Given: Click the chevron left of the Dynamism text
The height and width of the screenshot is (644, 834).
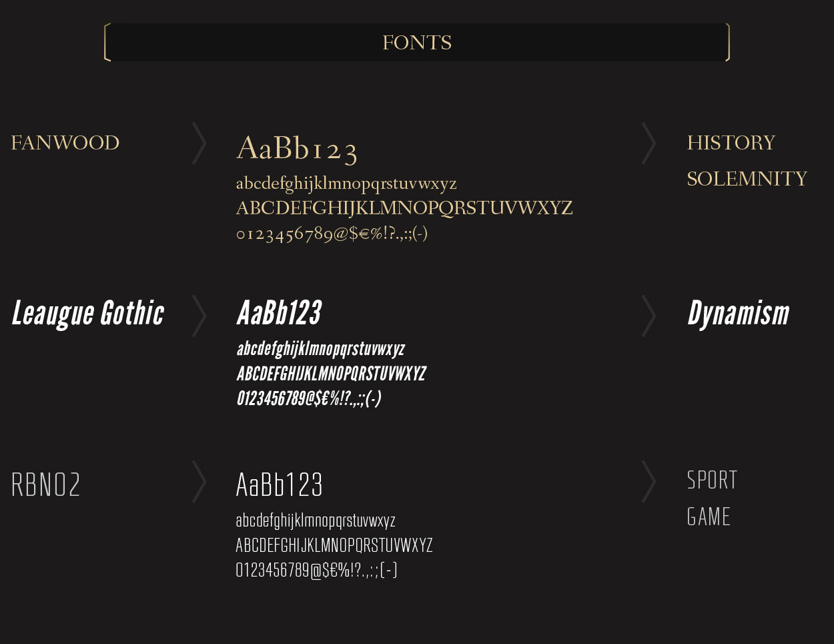Looking at the screenshot, I should click(649, 316).
